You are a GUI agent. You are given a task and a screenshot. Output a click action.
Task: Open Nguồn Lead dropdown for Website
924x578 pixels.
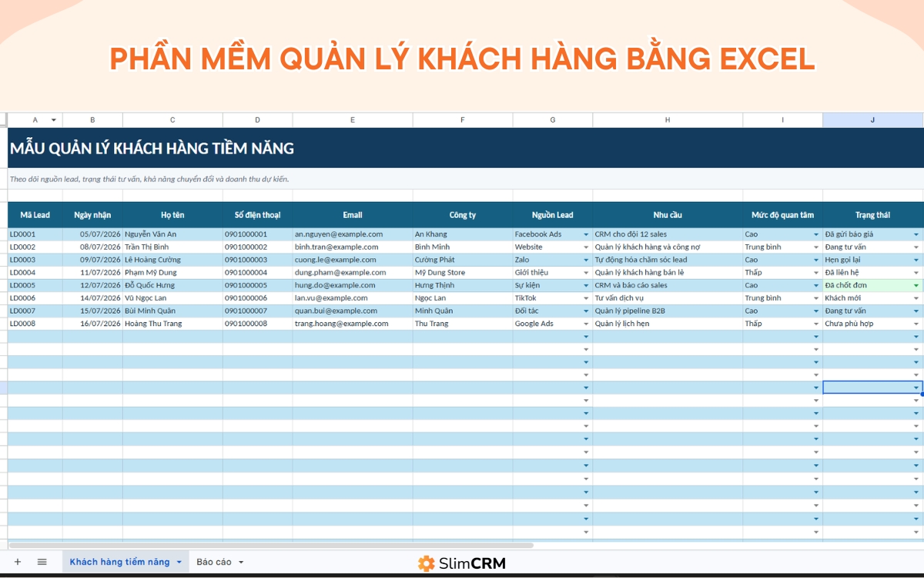tap(586, 247)
